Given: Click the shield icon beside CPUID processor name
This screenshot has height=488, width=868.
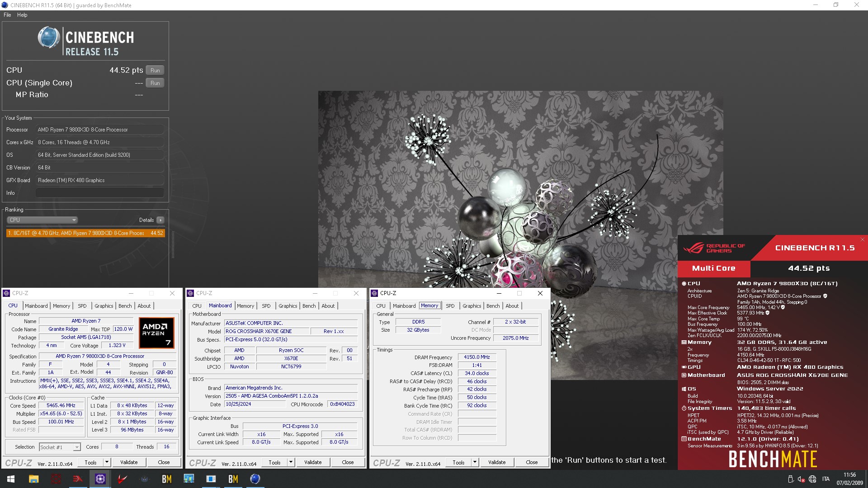Looking at the screenshot, I should tap(825, 296).
